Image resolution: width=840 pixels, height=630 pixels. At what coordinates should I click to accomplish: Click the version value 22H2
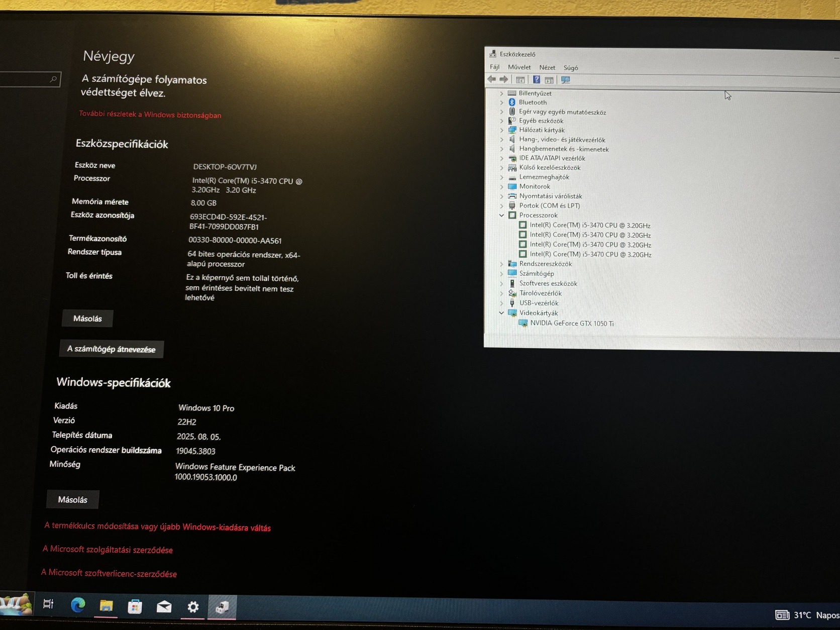coord(187,422)
